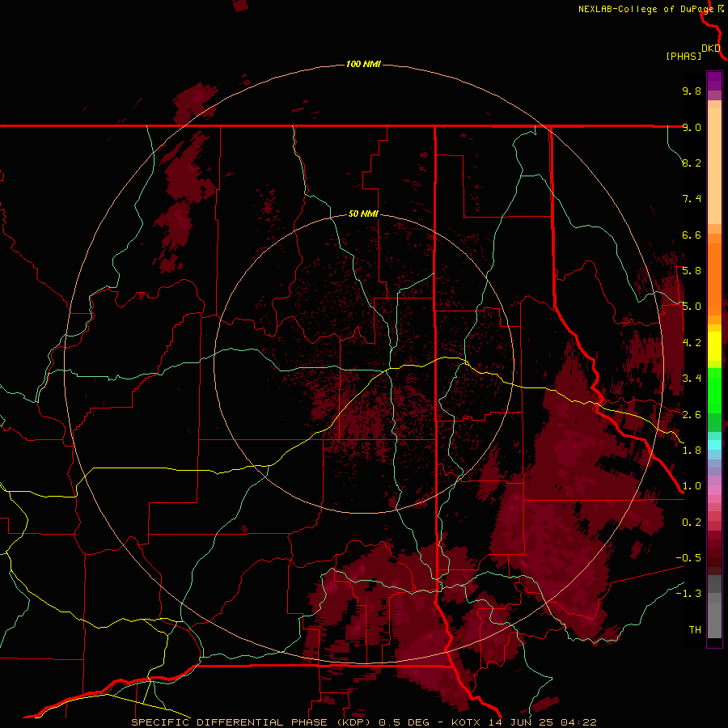
Task: Click the 0.2 legend value
Action: pyautogui.click(x=692, y=523)
